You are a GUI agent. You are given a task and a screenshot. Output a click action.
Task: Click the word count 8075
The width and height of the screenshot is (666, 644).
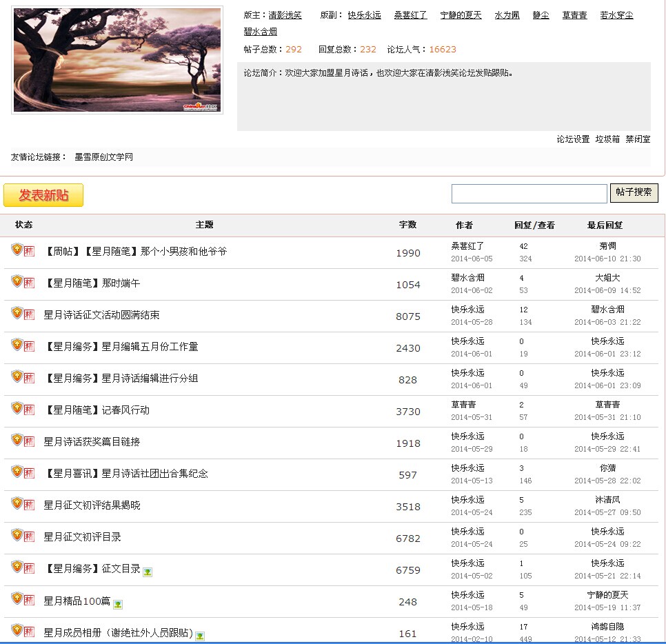(407, 316)
